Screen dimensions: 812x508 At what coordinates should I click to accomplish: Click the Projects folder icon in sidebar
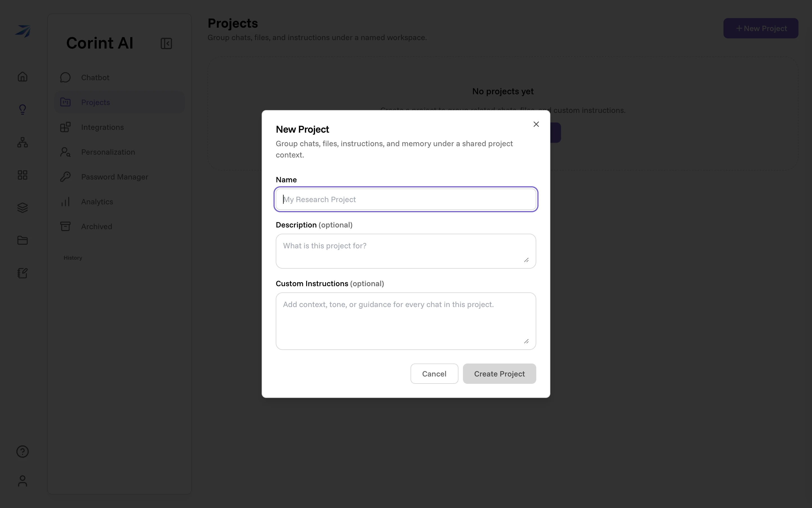click(x=65, y=102)
